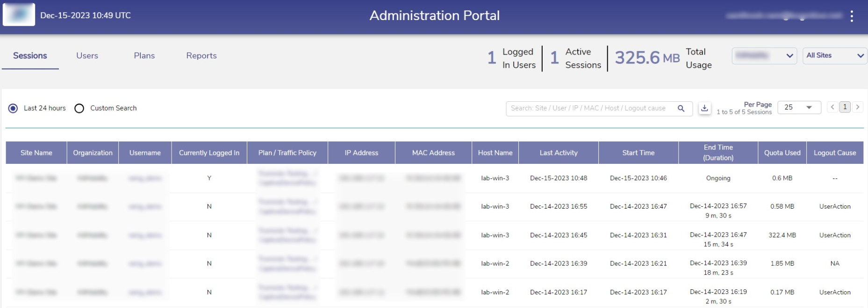The height and width of the screenshot is (308, 868).
Task: Download the sessions list
Action: pyautogui.click(x=704, y=108)
